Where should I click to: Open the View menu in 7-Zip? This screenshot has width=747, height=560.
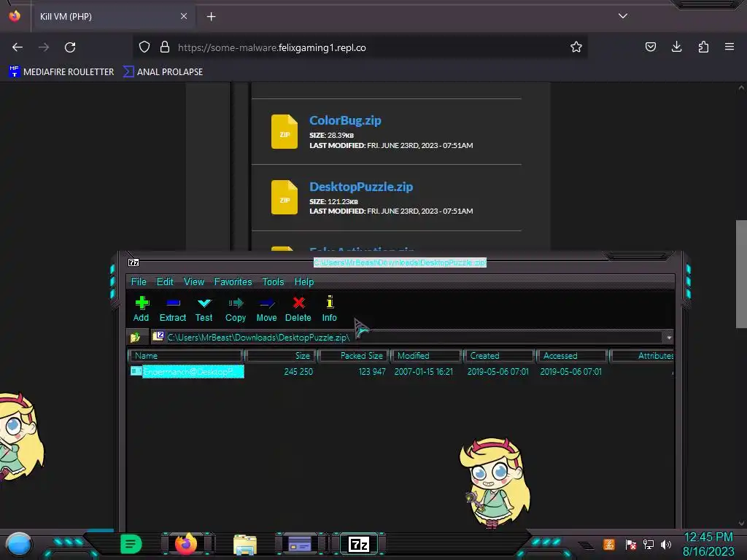194,281
